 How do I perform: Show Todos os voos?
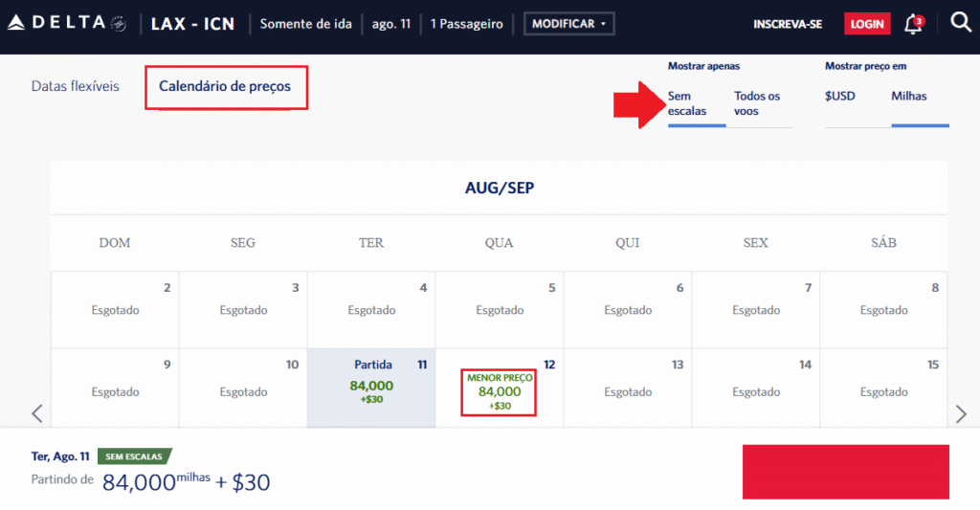point(757,103)
